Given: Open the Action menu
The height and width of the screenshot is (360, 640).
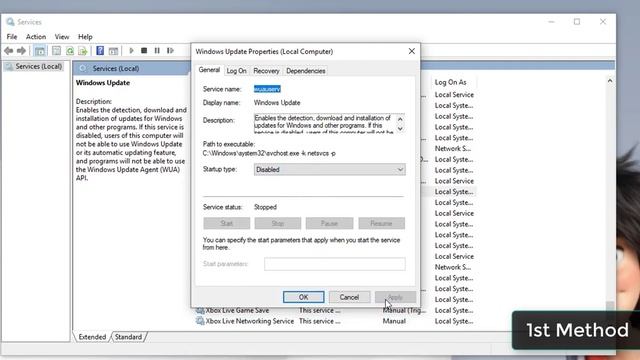Looking at the screenshot, I should (36, 37).
